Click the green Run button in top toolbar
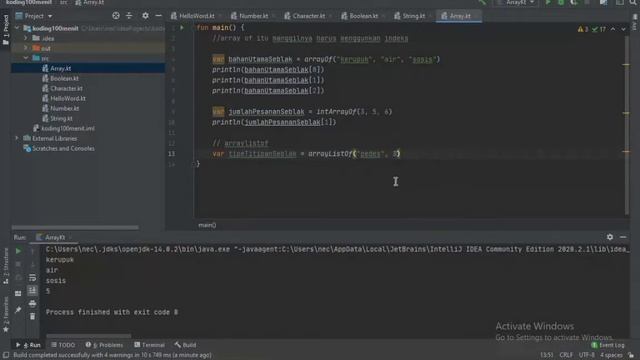Viewport: 640px width, 360px height. (548, 2)
